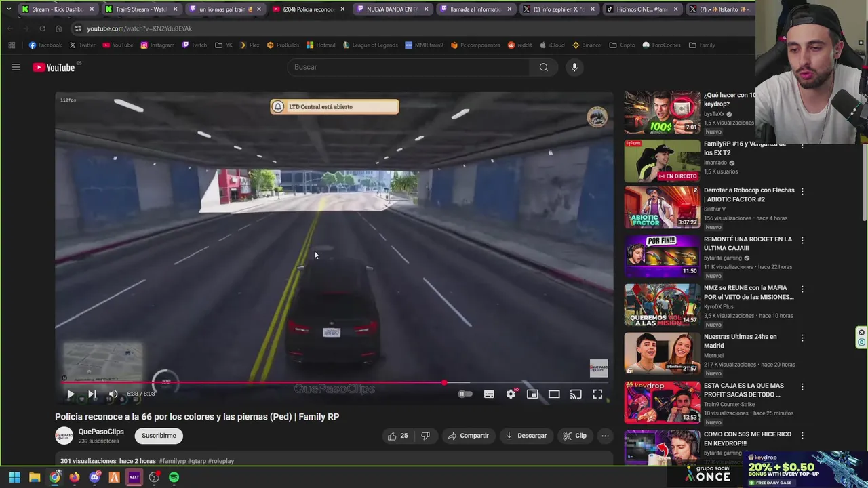The height and width of the screenshot is (488, 868).
Task: Share the video via Compartir
Action: pyautogui.click(x=468, y=436)
